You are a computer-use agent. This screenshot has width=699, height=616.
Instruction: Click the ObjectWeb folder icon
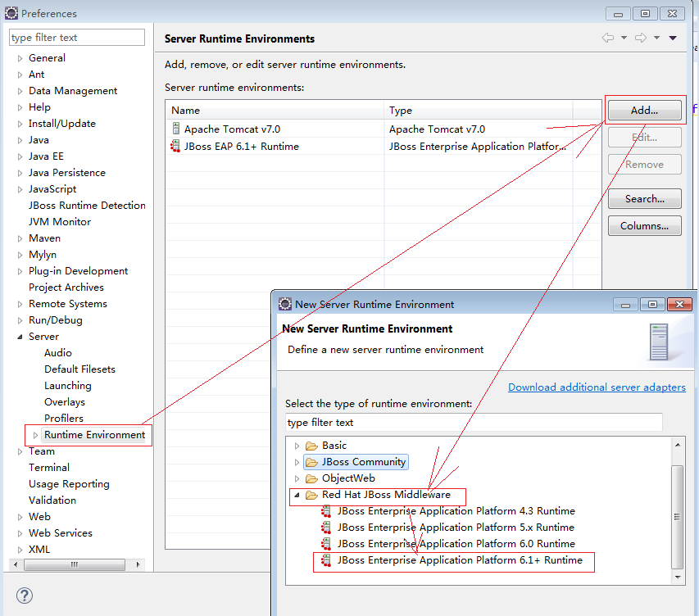[311, 478]
